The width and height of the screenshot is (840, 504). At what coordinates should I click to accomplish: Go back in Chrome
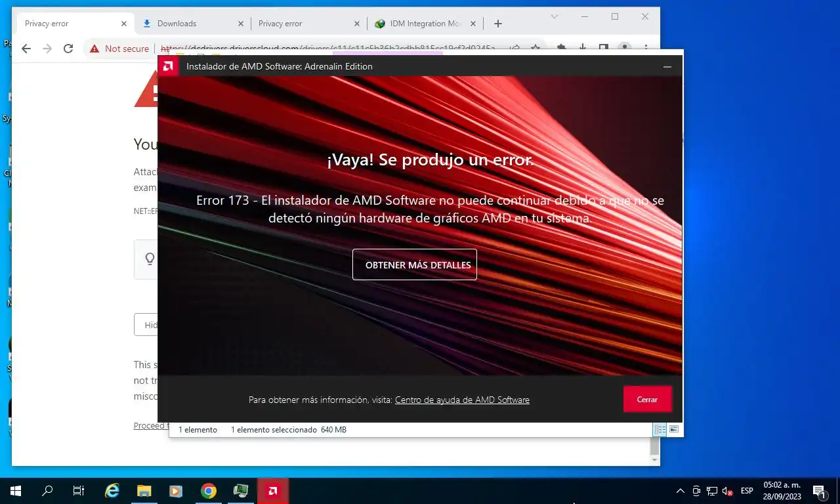coord(26,49)
